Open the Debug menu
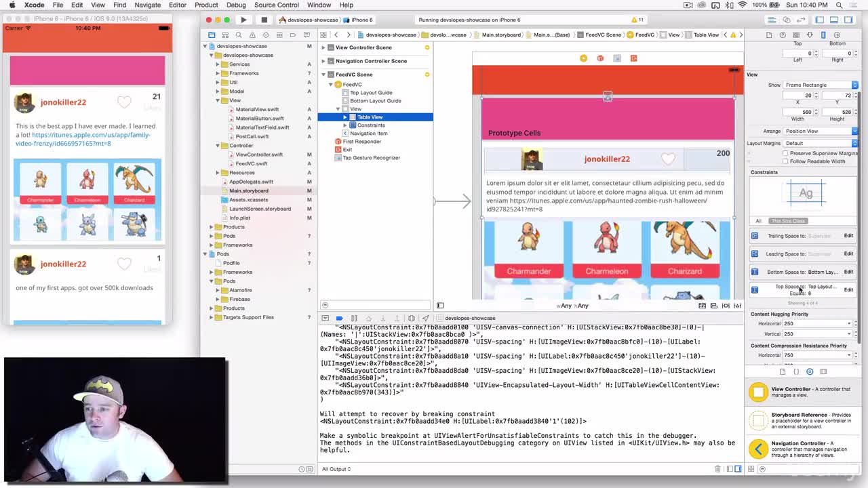The height and width of the screenshot is (488, 868). coord(236,5)
